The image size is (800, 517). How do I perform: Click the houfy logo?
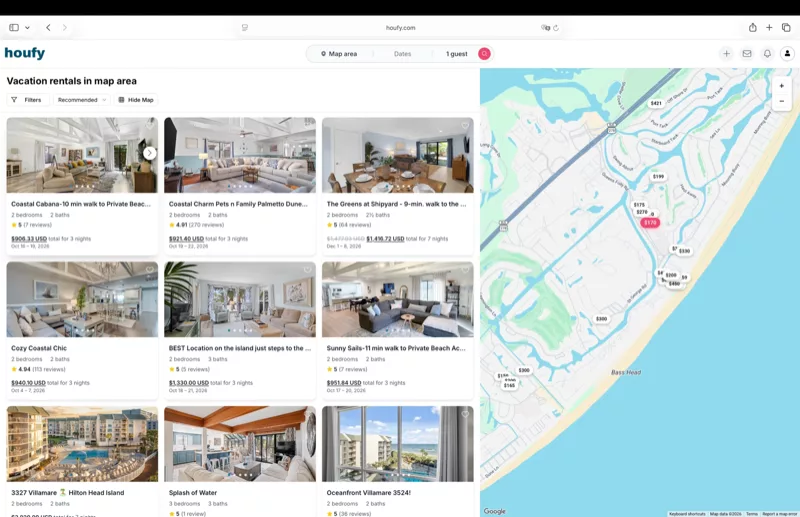pyautogui.click(x=24, y=53)
